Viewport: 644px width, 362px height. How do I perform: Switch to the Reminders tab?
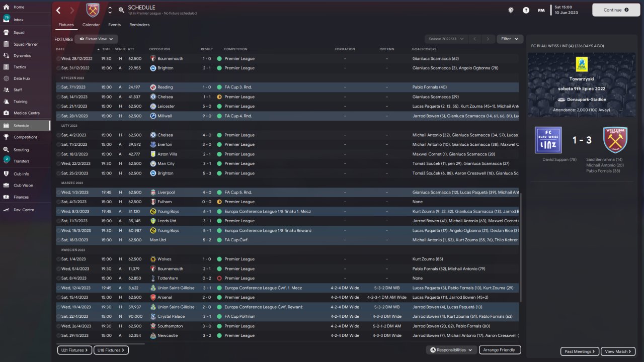pos(139,25)
